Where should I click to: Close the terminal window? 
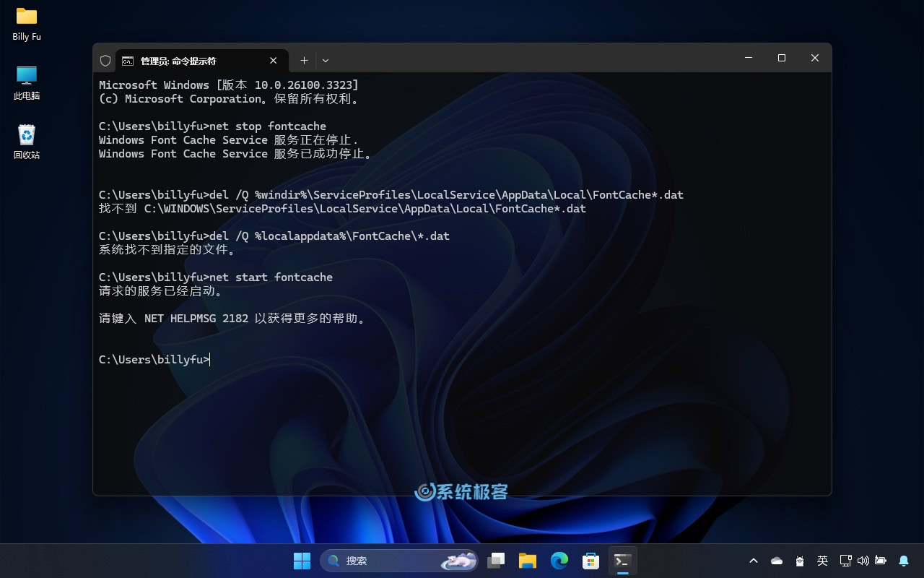coord(815,58)
